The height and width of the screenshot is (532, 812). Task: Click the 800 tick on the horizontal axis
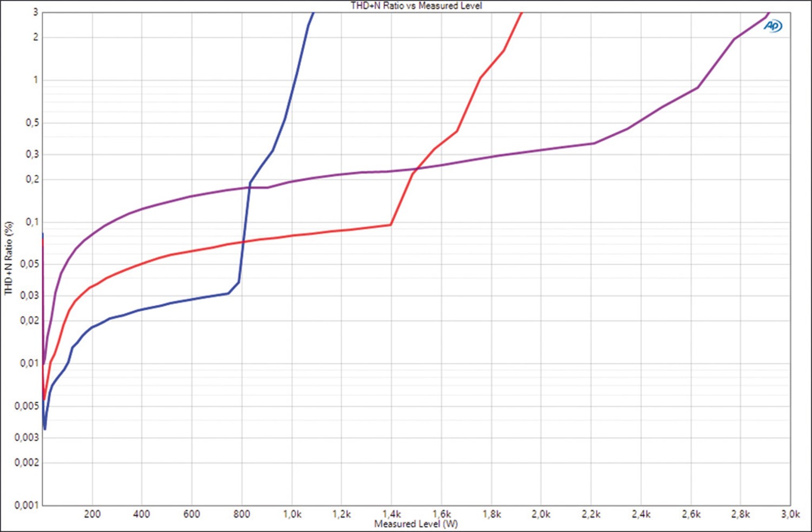click(241, 514)
